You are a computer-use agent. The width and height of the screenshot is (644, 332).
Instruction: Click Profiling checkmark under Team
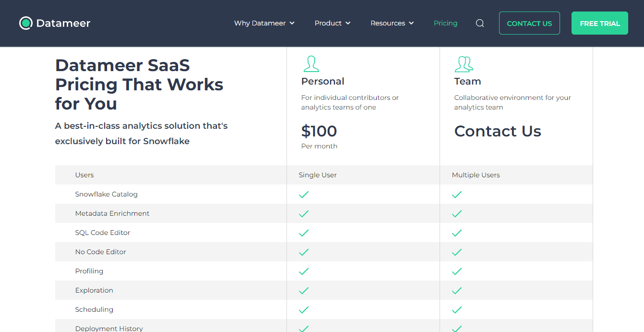point(457,271)
